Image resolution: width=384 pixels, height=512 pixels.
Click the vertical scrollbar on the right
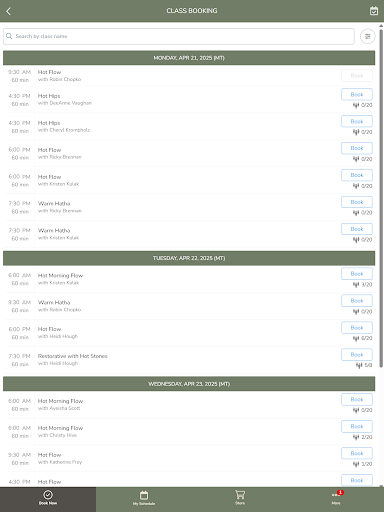tap(381, 197)
